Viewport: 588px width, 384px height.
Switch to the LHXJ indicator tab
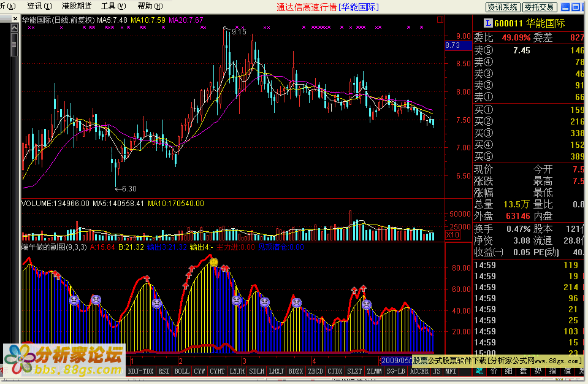(277, 371)
